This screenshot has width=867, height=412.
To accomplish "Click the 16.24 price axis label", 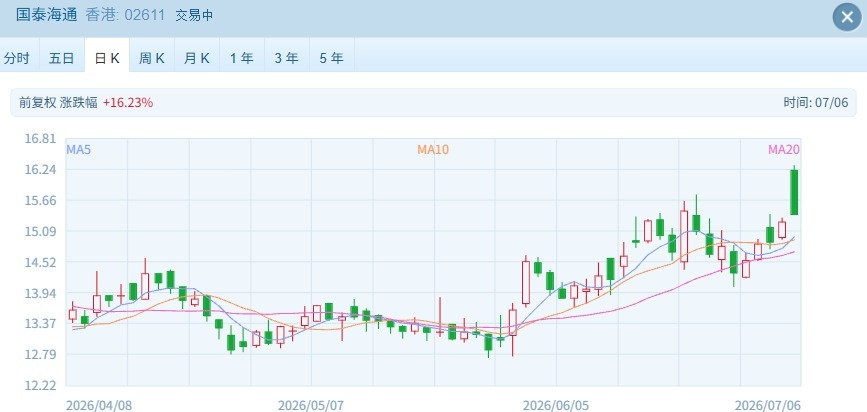I will [x=40, y=169].
